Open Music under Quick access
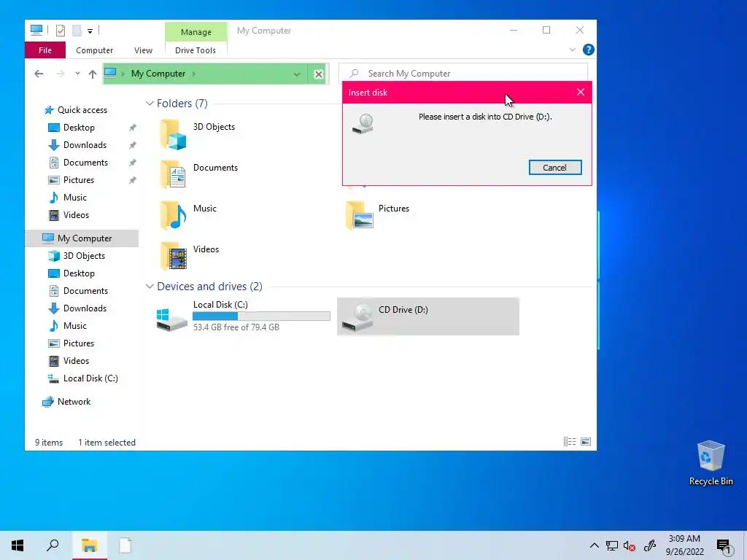This screenshot has width=747, height=560. tap(75, 197)
